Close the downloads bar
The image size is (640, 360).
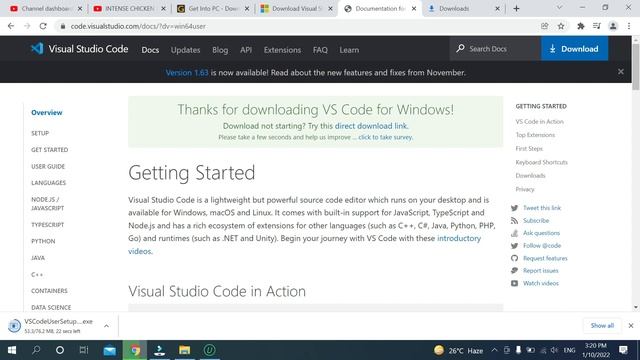click(x=631, y=326)
